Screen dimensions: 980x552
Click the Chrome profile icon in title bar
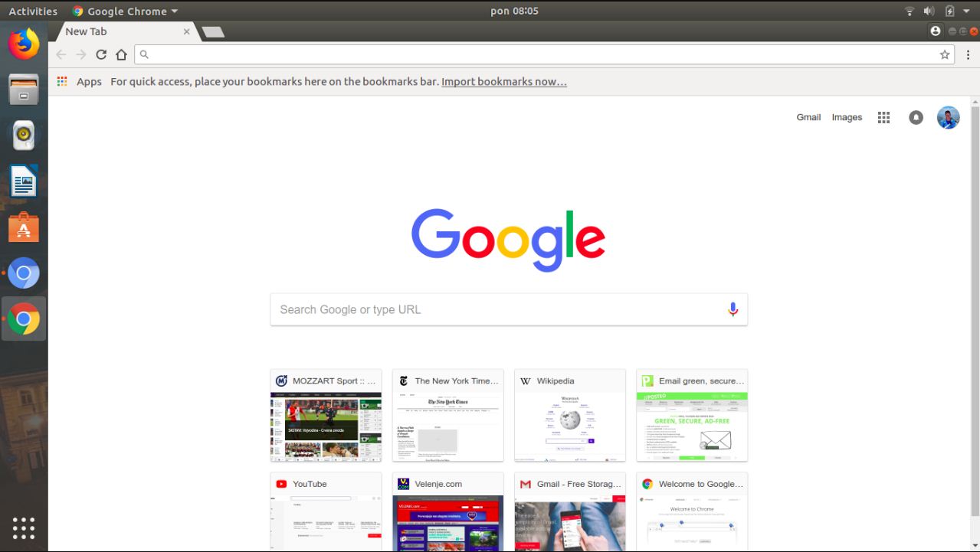point(935,31)
